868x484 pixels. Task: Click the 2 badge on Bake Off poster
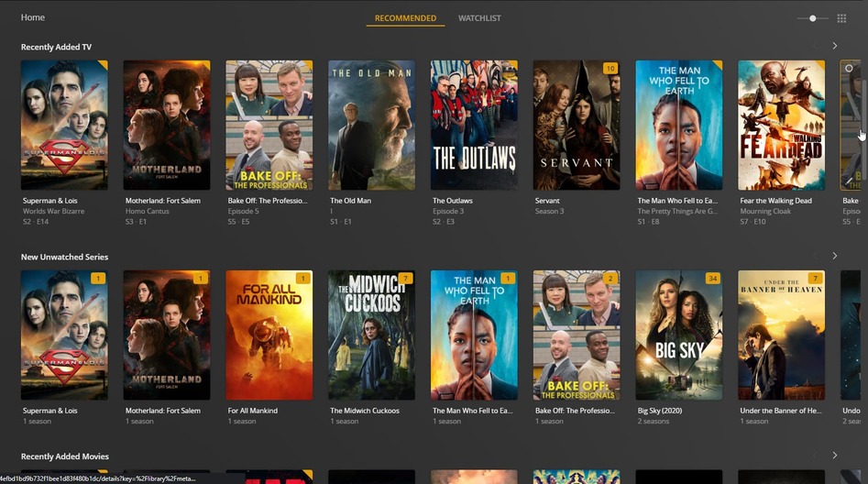point(610,279)
